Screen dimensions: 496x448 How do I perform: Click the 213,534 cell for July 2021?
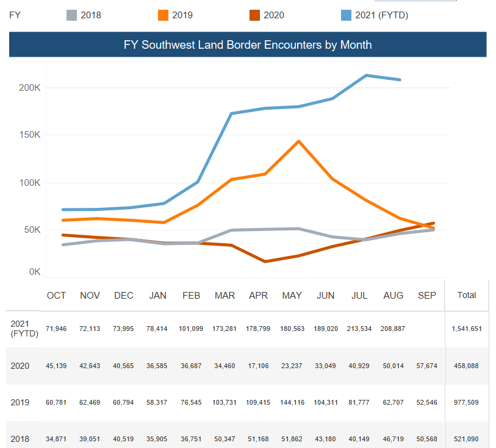point(359,329)
